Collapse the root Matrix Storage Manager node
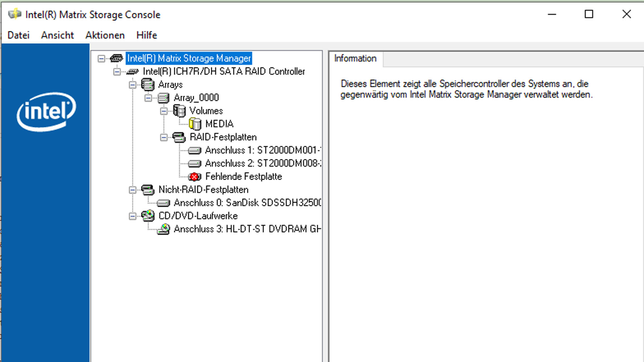Image resolution: width=644 pixels, height=362 pixels. tap(101, 59)
